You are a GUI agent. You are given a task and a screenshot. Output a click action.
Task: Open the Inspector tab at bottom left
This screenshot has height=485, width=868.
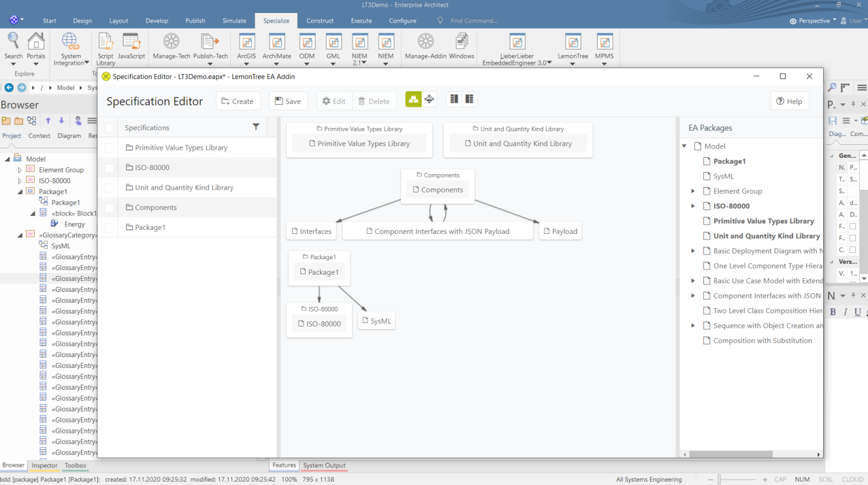click(x=45, y=466)
